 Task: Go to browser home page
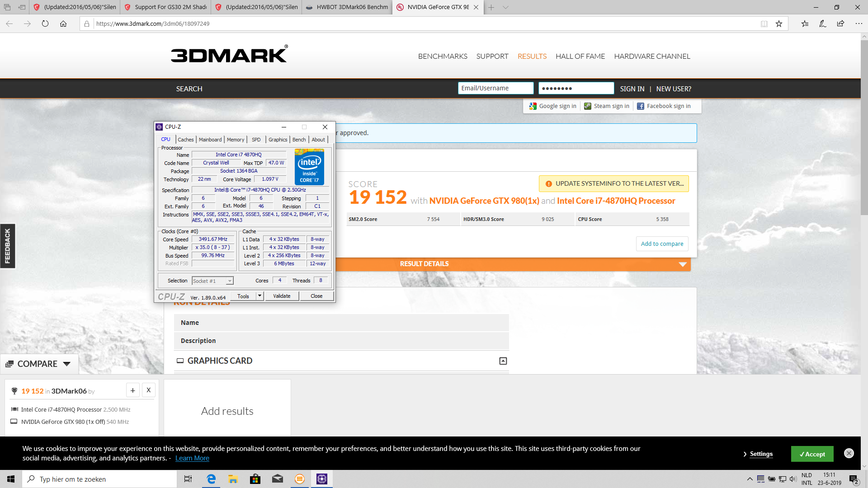(x=63, y=23)
